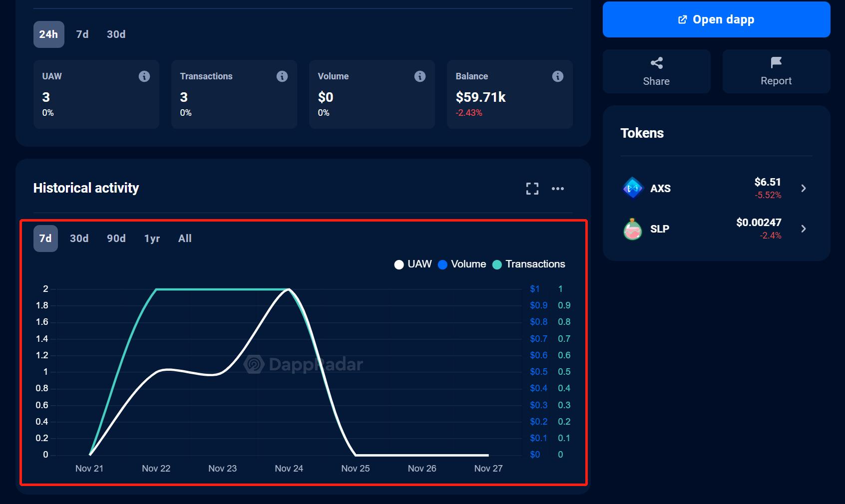The width and height of the screenshot is (845, 504).
Task: Click the AXS token logo
Action: pyautogui.click(x=633, y=188)
